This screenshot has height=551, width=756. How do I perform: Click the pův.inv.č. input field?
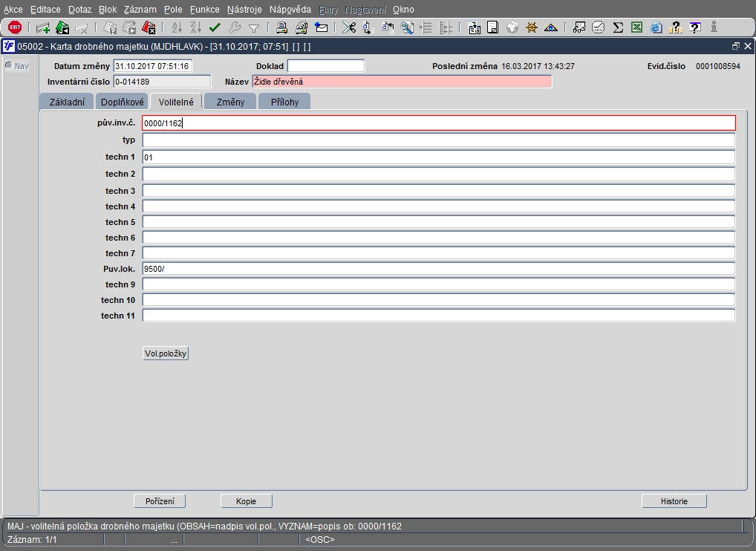point(439,123)
